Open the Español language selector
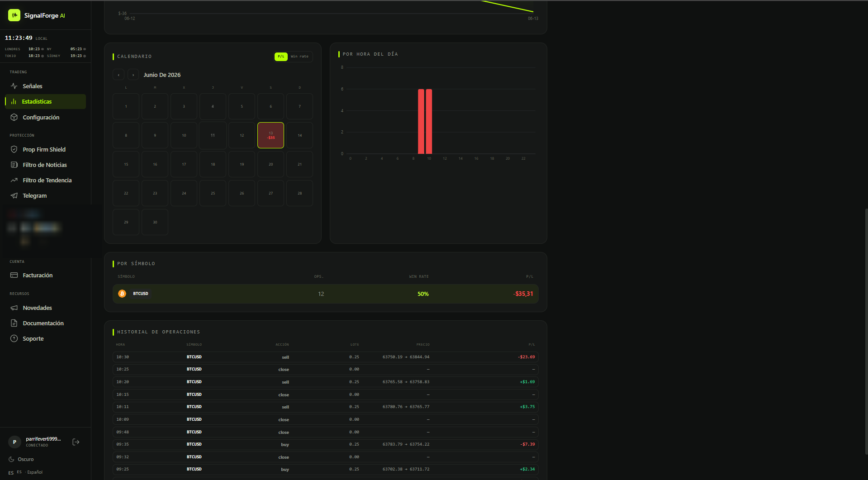868x480 pixels. [26, 472]
